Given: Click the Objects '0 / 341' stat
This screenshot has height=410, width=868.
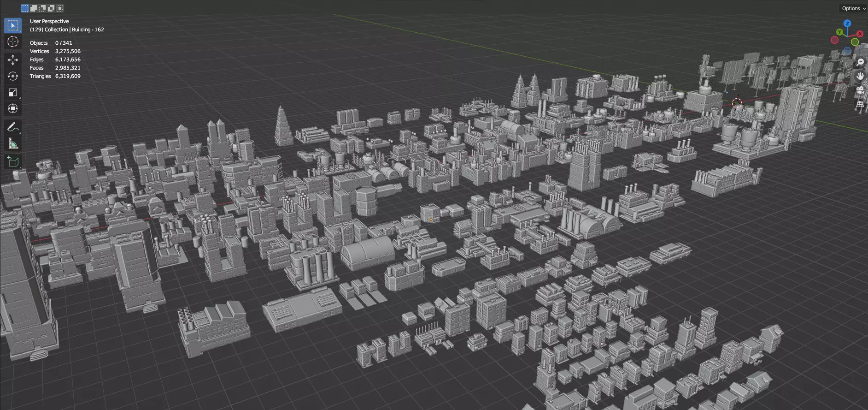Looking at the screenshot, I should 64,43.
